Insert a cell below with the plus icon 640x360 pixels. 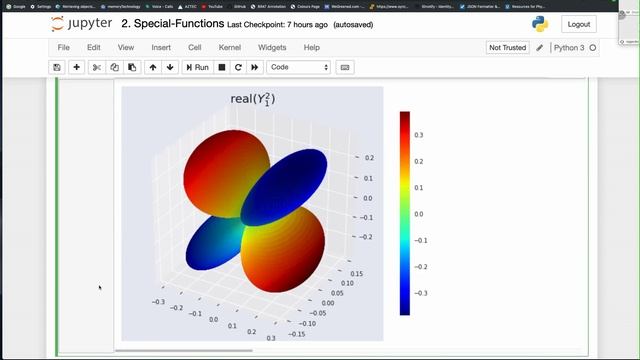tap(76, 67)
